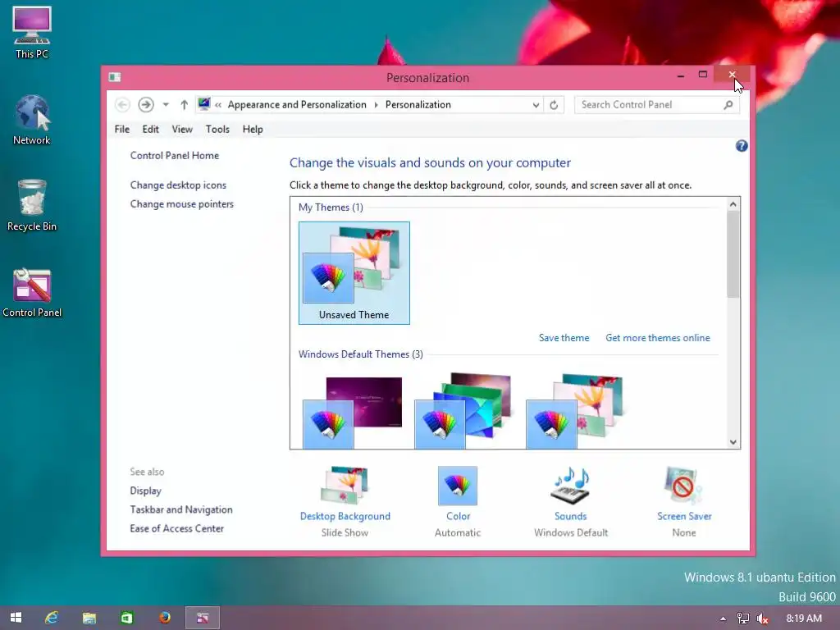Viewport: 840px width, 630px height.
Task: Close the Personalization window
Action: pyautogui.click(x=732, y=75)
